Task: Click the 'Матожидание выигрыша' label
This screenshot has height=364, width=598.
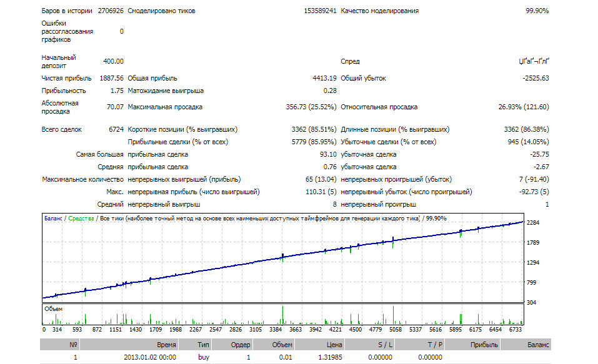Action: 166,91
